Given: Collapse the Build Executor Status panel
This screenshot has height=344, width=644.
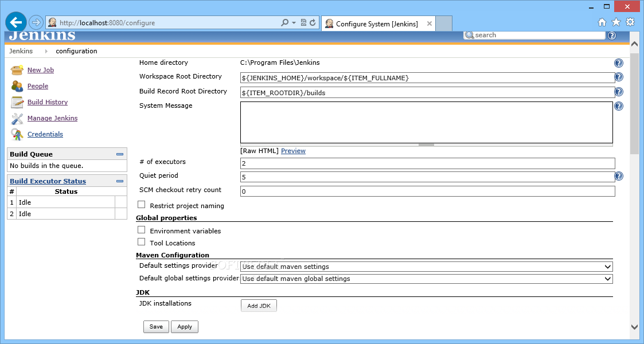Looking at the screenshot, I should click(120, 181).
